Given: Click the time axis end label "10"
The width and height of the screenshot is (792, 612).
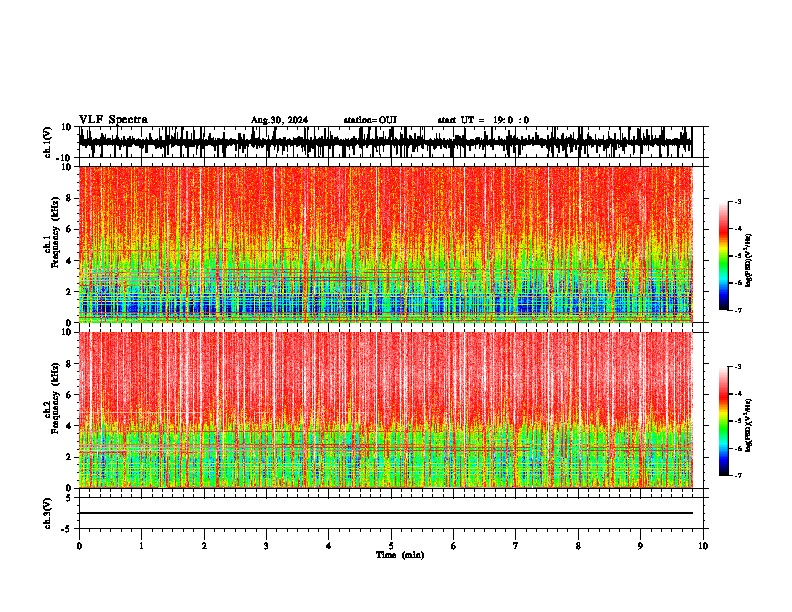Looking at the screenshot, I should click(703, 546).
